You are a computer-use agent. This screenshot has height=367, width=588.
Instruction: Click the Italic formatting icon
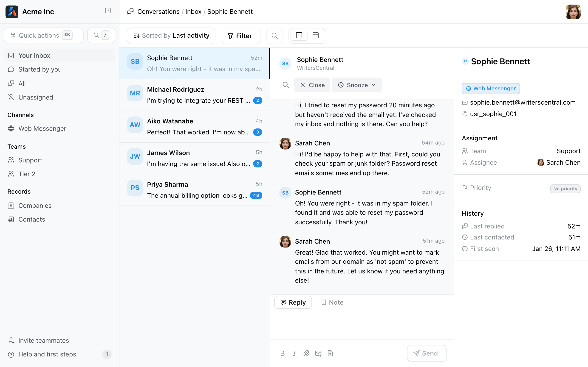pos(294,353)
